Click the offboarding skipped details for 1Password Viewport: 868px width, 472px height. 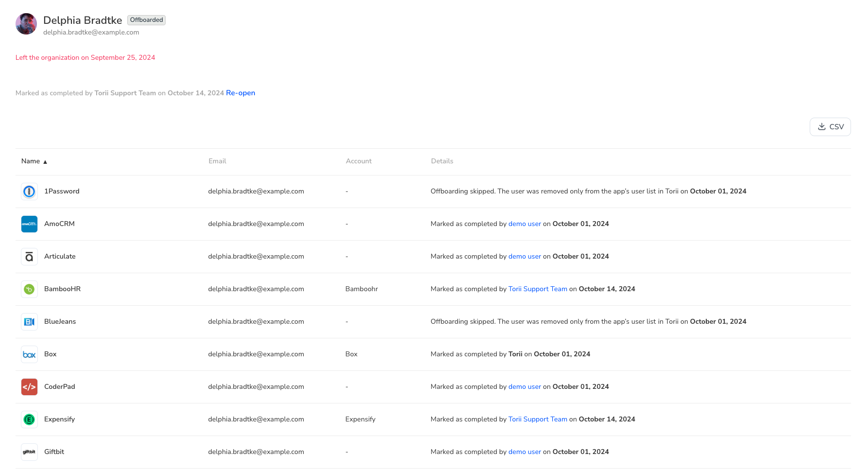(x=588, y=192)
